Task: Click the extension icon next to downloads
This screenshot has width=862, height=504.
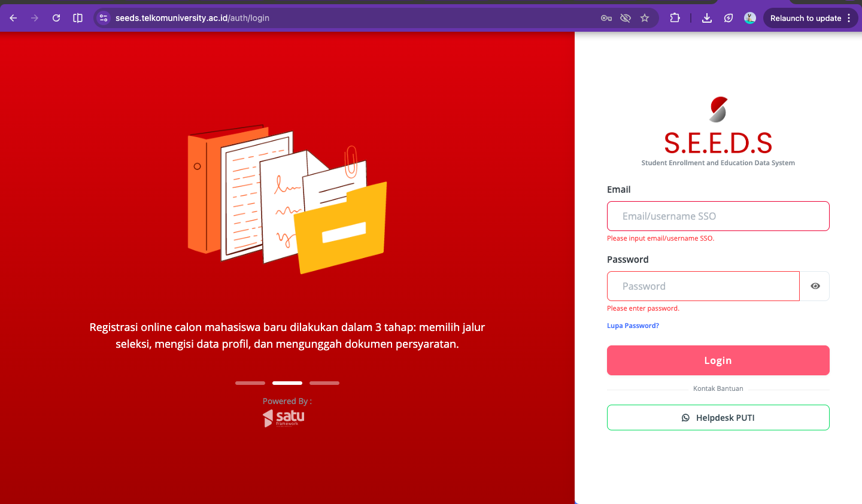Action: (x=729, y=18)
